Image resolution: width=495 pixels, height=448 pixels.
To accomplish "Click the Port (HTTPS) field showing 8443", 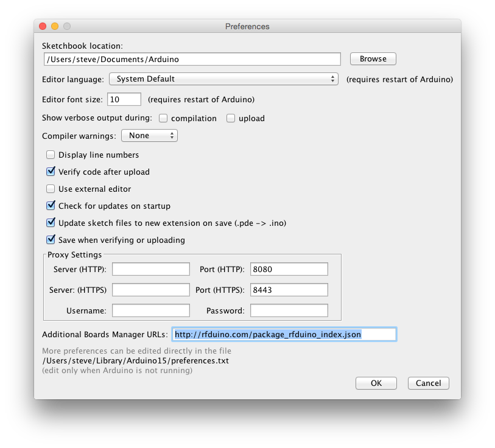I will point(289,290).
